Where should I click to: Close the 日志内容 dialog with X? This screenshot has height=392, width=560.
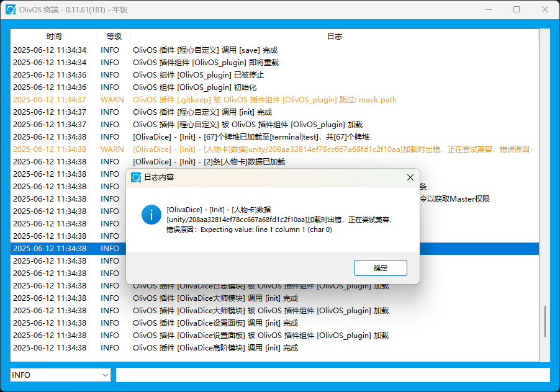click(x=410, y=177)
